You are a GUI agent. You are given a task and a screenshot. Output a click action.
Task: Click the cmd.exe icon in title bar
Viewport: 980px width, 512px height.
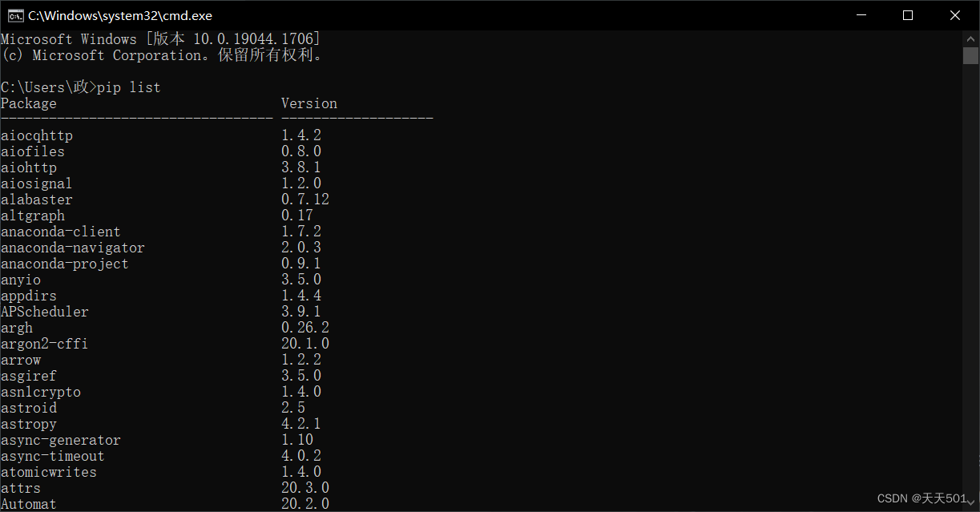tap(15, 15)
